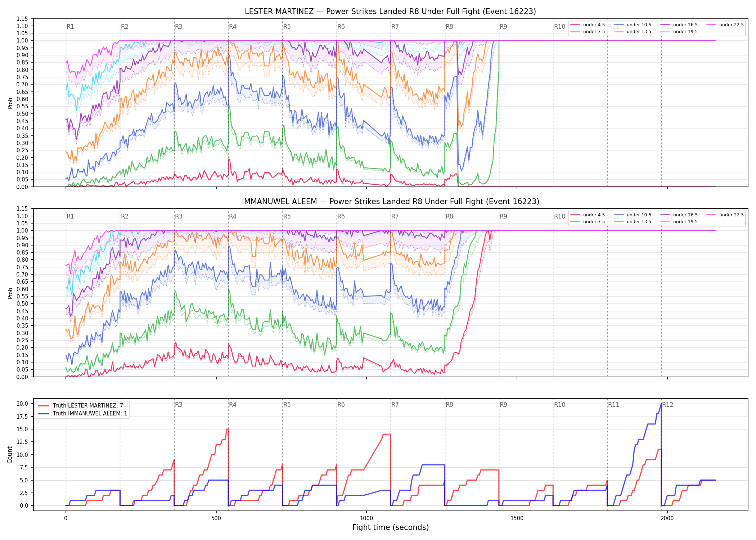Click the R1 round marker in Martinez chart
The height and width of the screenshot is (540, 756).
[70, 27]
